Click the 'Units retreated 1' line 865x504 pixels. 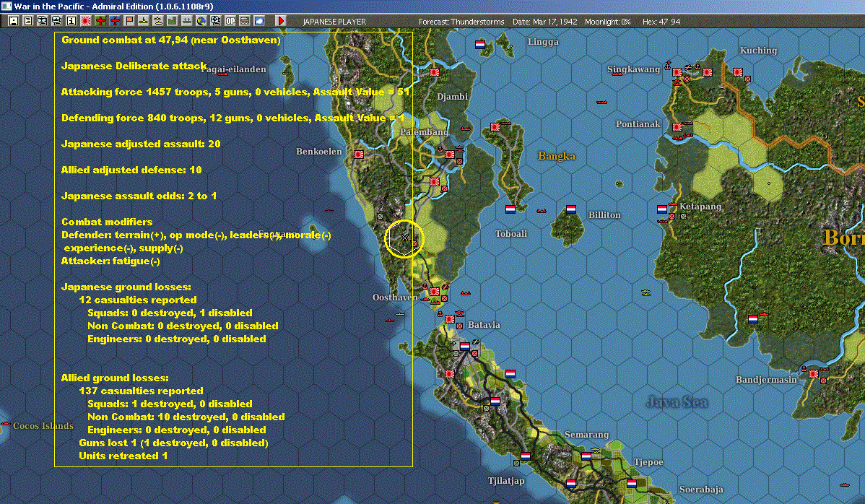(x=123, y=456)
